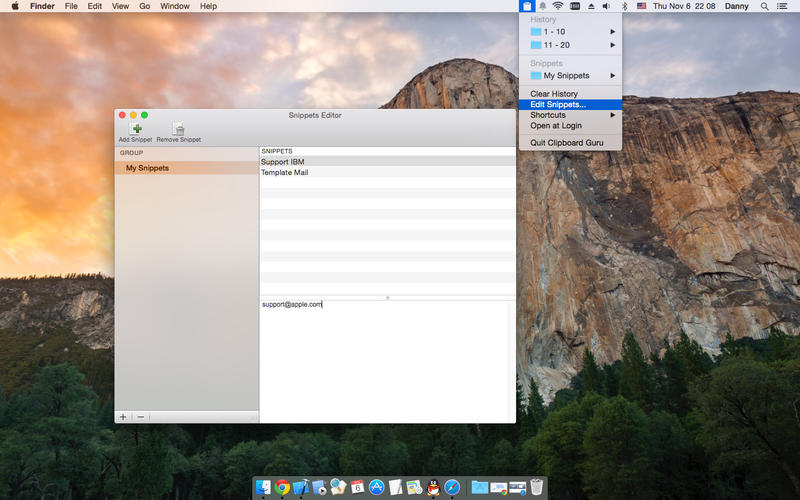Open the Wi-Fi status menu
Screen dimensions: 800x500
(558, 6)
